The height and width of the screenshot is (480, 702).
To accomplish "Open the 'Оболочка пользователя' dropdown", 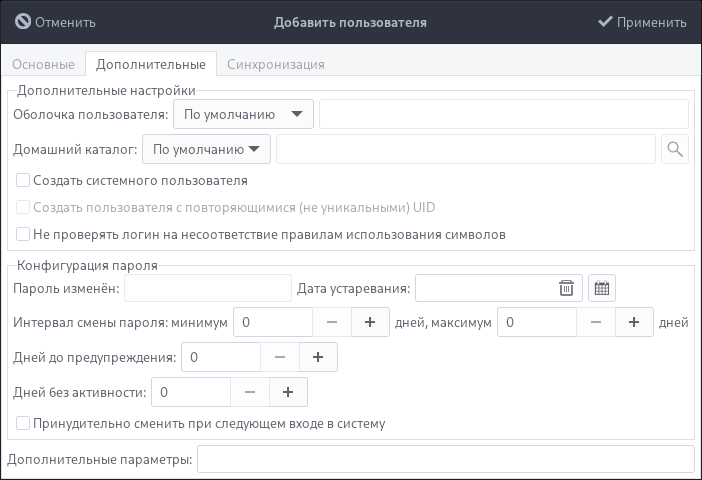I will (x=243, y=114).
